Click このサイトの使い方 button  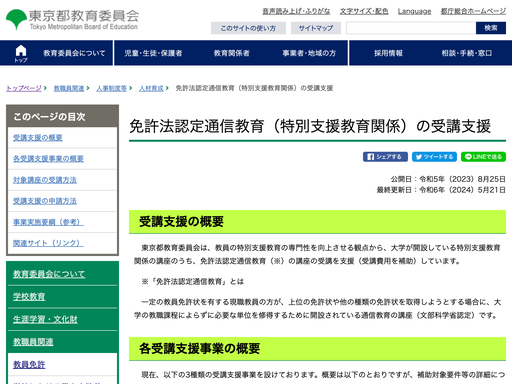coord(248,28)
